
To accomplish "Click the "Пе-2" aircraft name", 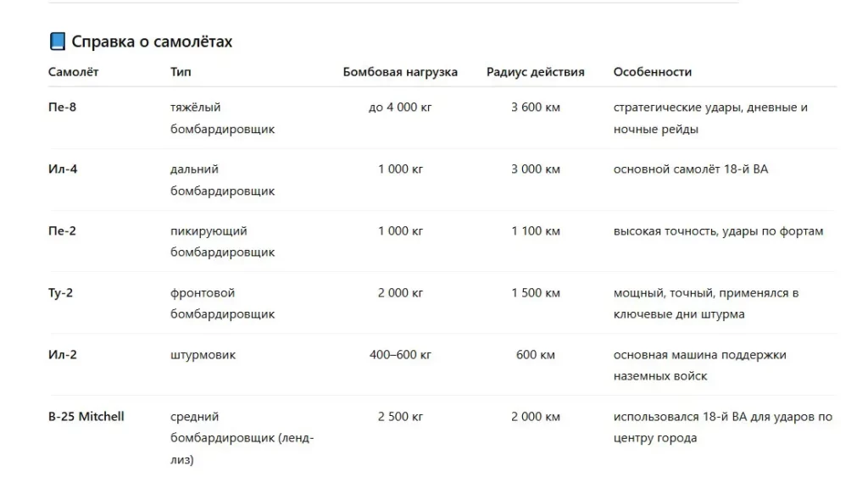I will [x=62, y=231].
